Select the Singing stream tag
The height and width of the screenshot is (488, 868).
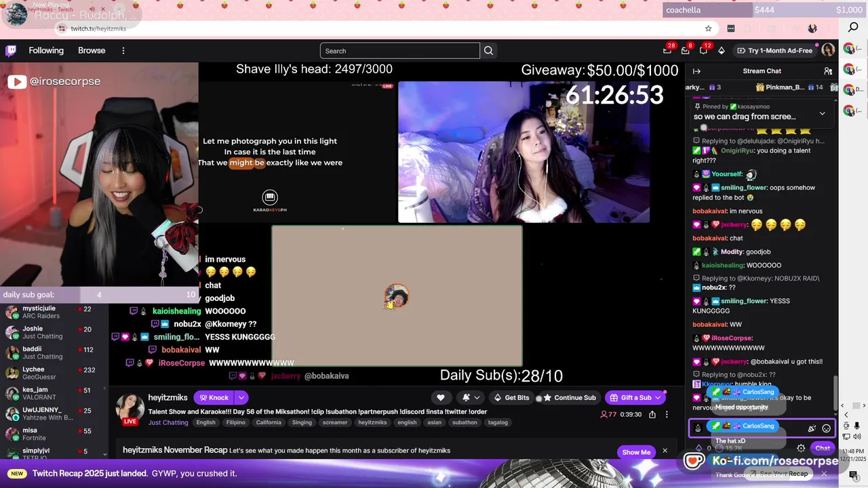(x=302, y=422)
